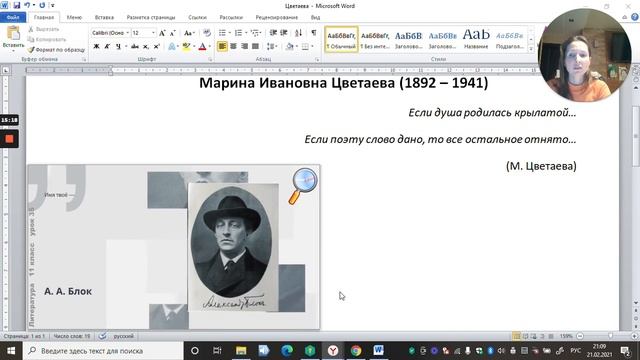Viewport: 640px width, 360px height.
Task: Open the font color dropdown arrow
Action: pyautogui.click(x=210, y=47)
